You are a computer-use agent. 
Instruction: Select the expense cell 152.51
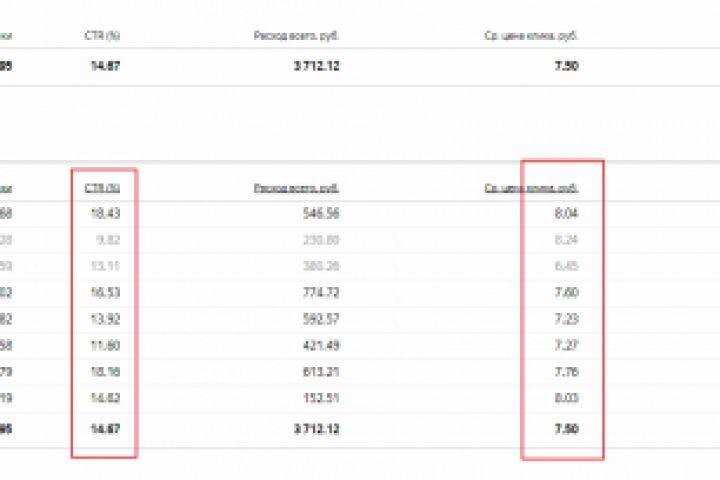[x=320, y=398]
